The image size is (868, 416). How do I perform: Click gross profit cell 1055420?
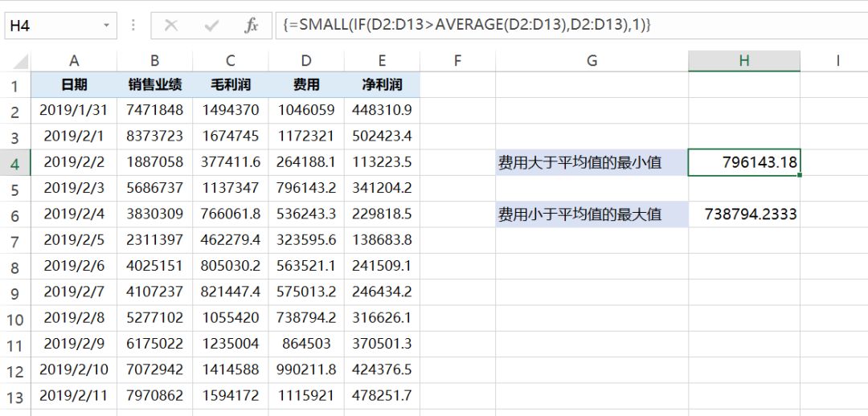click(x=231, y=318)
